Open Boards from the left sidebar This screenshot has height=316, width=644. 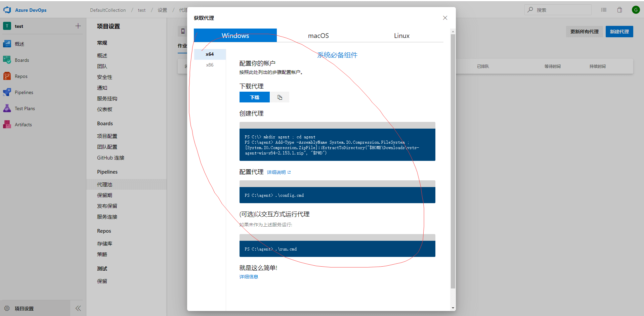click(x=22, y=60)
